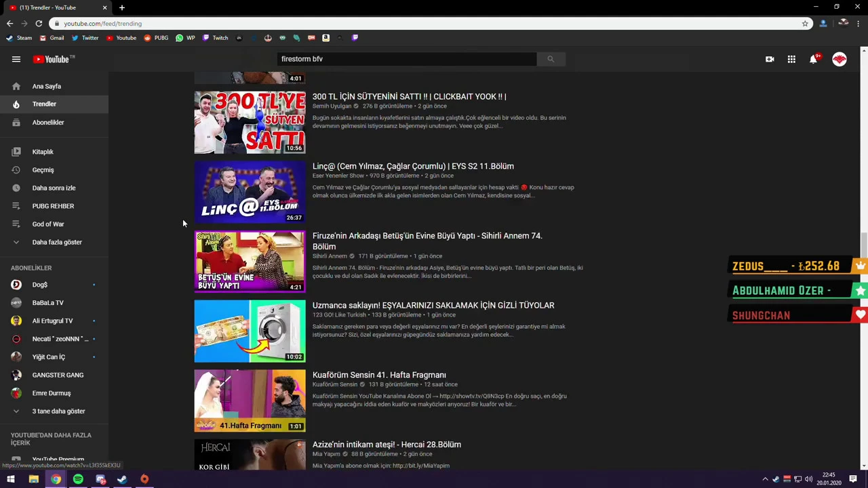Open the Twitter bookmark

(x=85, y=38)
